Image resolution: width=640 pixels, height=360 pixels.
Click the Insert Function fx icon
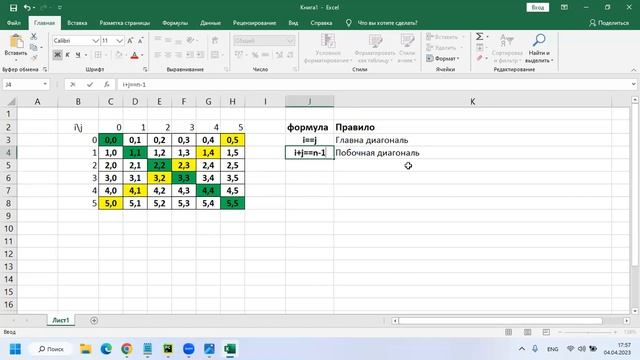pyautogui.click(x=107, y=84)
